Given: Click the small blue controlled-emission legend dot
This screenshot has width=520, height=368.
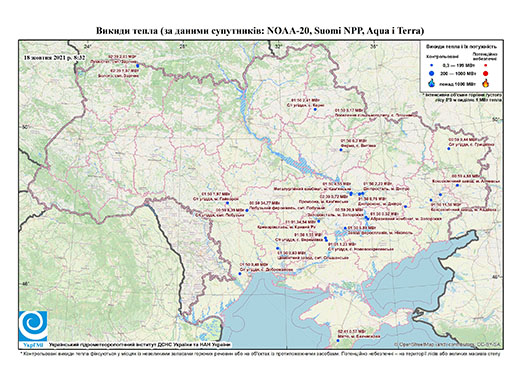Looking at the screenshot, I should click(x=432, y=65).
